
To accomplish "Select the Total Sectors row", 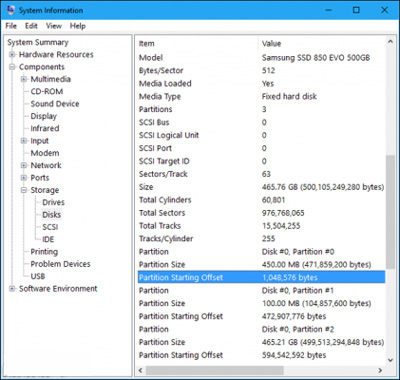I will (261, 213).
